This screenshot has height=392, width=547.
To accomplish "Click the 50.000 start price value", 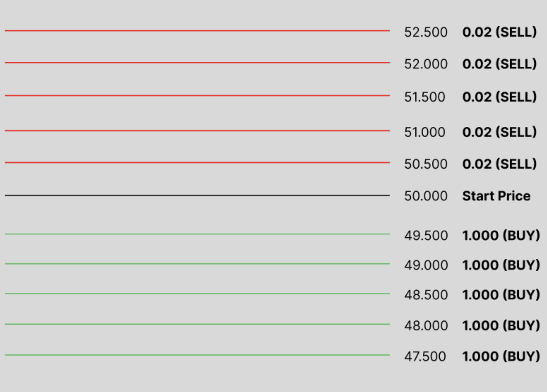I will tap(426, 196).
